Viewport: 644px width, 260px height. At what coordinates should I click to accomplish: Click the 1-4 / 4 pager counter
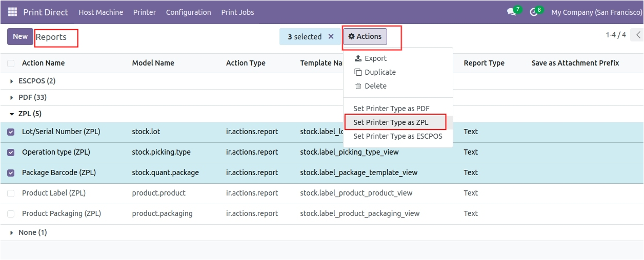coord(616,35)
